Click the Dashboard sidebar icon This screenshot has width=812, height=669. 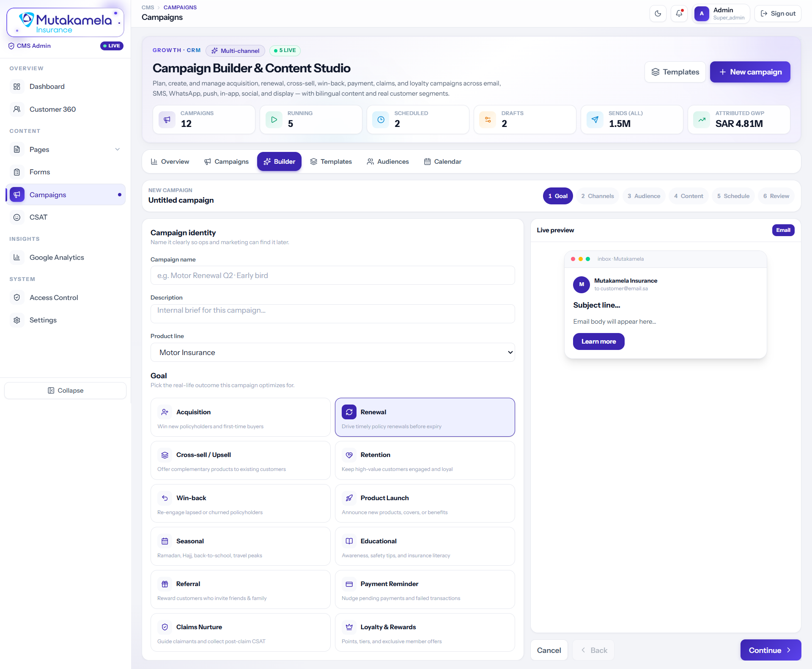[x=17, y=87]
